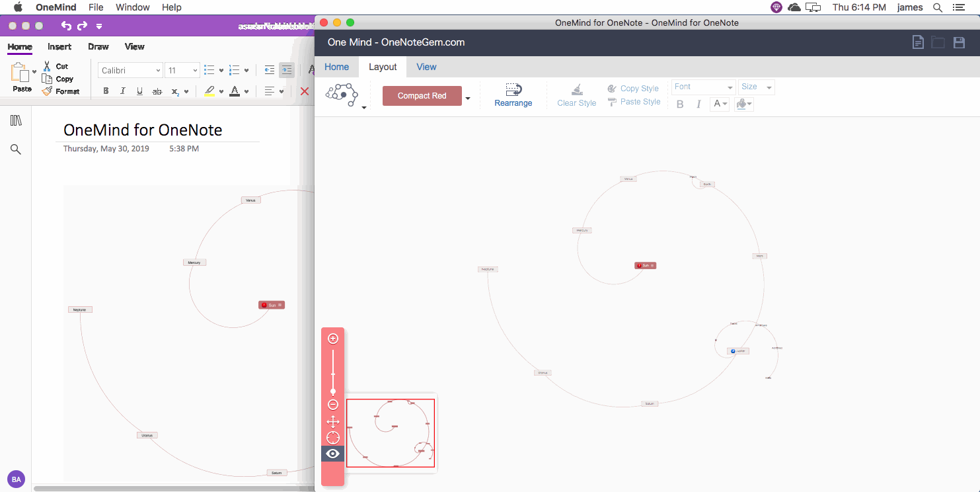Click the bullet list icon in OneNote

pos(209,70)
